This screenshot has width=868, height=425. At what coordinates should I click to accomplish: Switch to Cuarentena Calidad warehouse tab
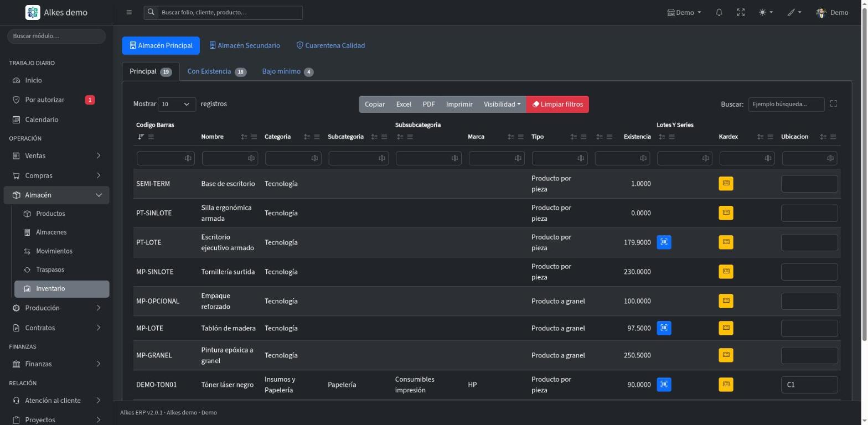point(330,45)
